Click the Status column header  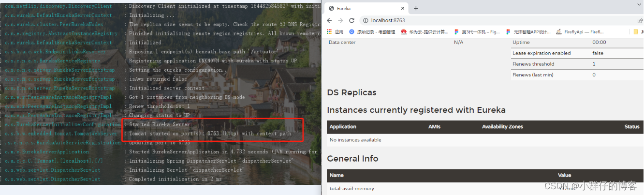pos(632,127)
